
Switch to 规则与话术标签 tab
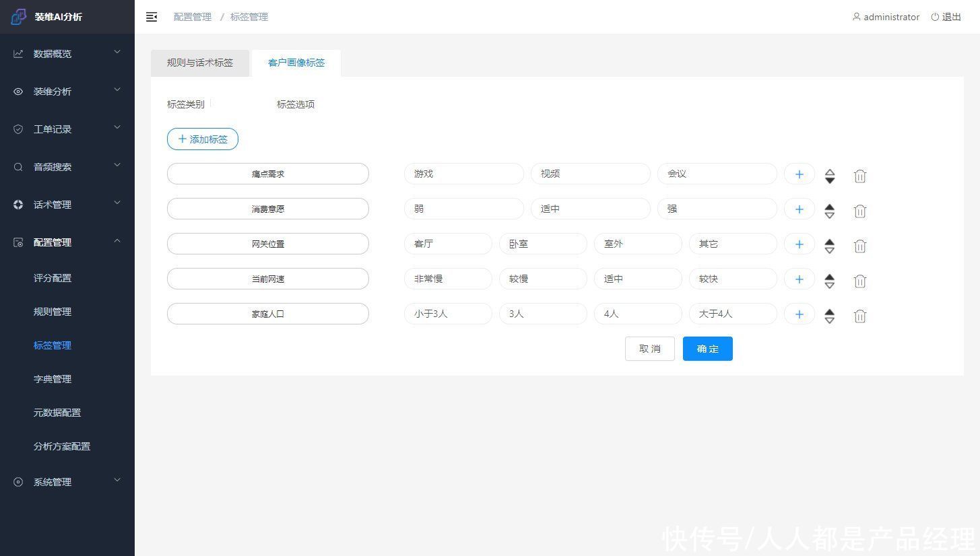[200, 63]
